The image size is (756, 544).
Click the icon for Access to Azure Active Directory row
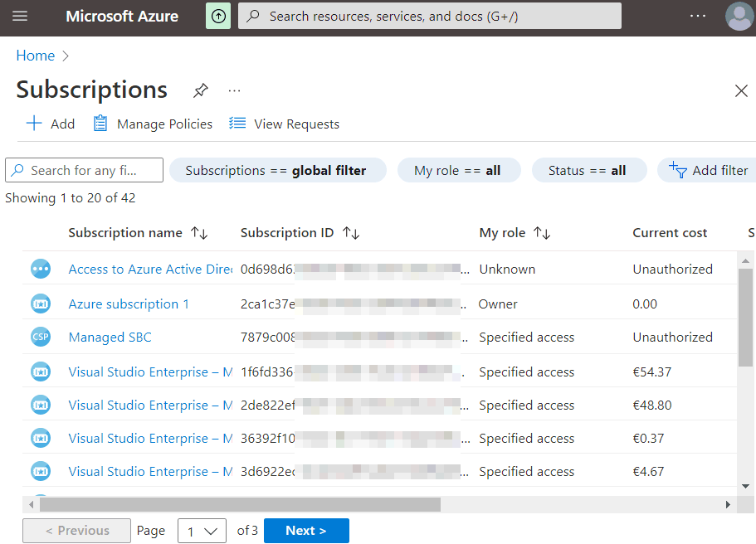point(41,269)
